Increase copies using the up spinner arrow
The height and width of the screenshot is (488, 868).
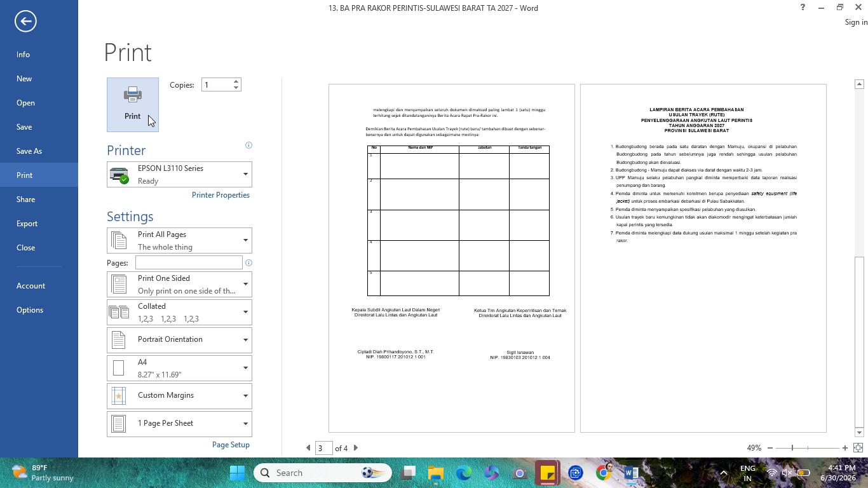tap(236, 81)
